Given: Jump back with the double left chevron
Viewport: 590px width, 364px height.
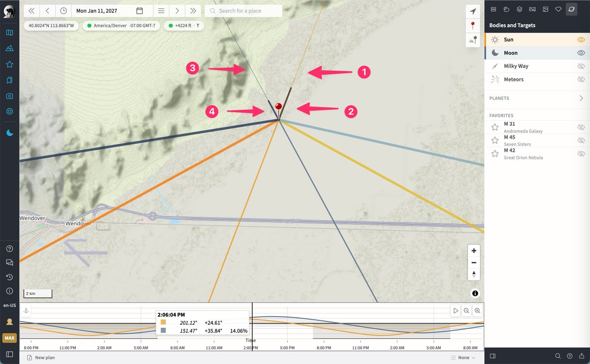Looking at the screenshot, I should pyautogui.click(x=31, y=11).
